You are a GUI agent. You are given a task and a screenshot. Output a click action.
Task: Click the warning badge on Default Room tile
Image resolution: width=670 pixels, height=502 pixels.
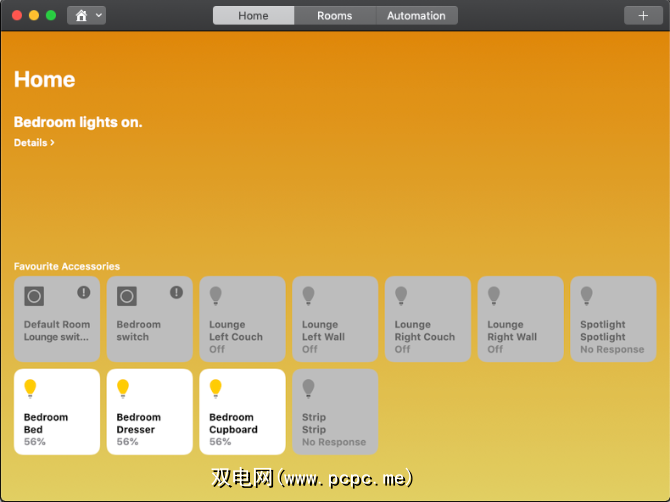[x=84, y=292]
